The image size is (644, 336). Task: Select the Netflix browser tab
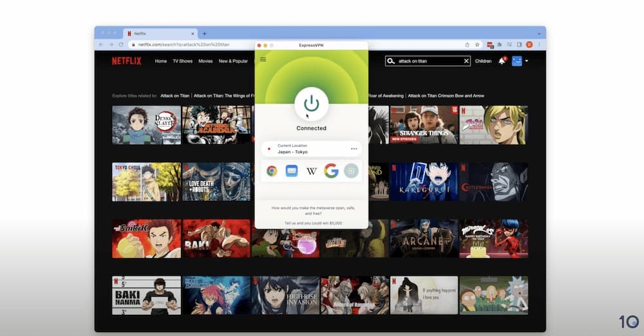click(160, 33)
